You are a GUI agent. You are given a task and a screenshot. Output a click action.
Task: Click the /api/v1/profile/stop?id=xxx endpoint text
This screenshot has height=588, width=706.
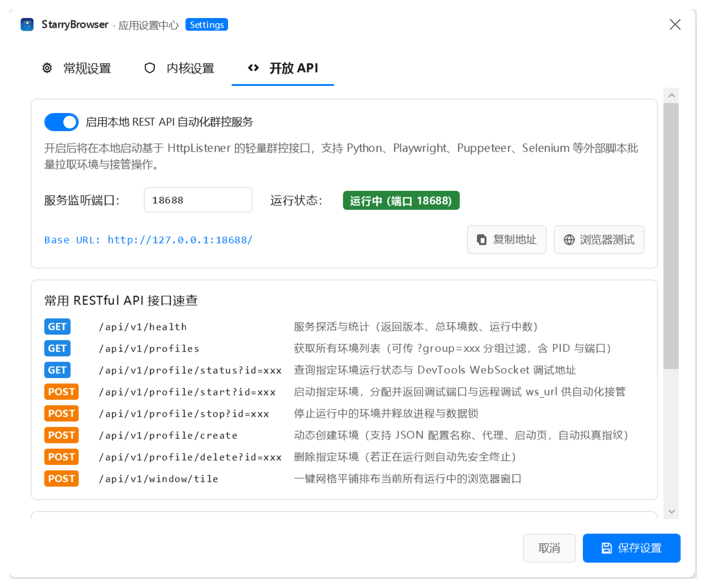[x=184, y=414]
